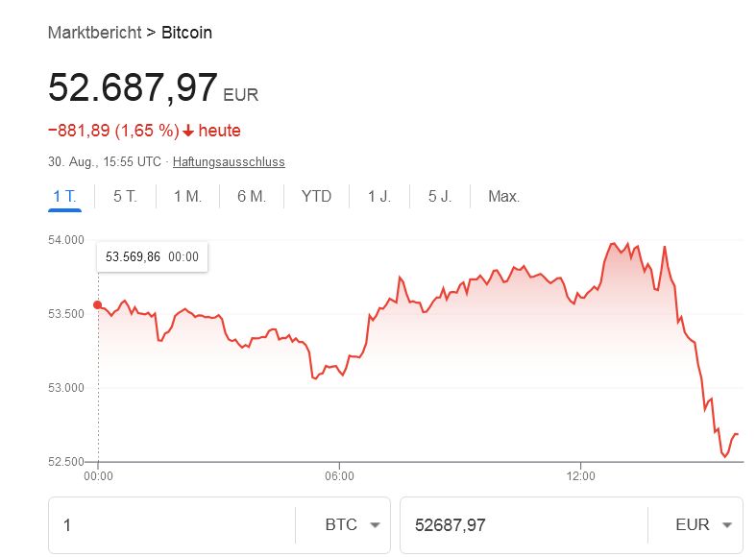Switch chart to YTD

(316, 197)
